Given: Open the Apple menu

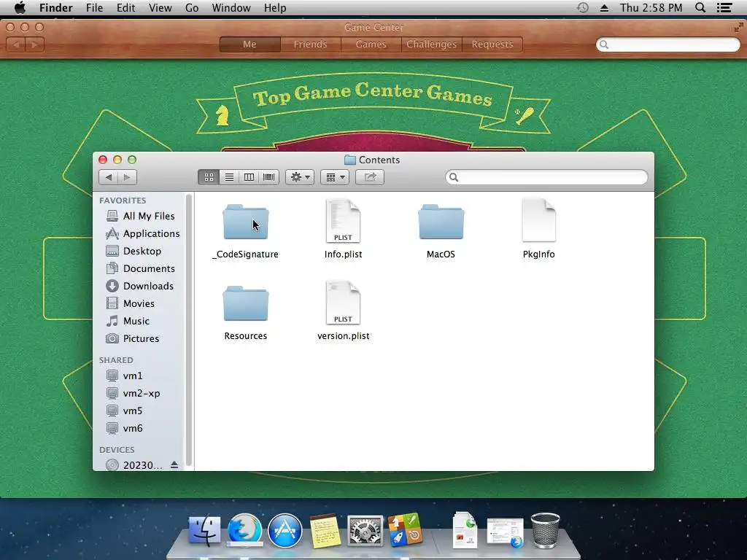Looking at the screenshot, I should pyautogui.click(x=20, y=7).
